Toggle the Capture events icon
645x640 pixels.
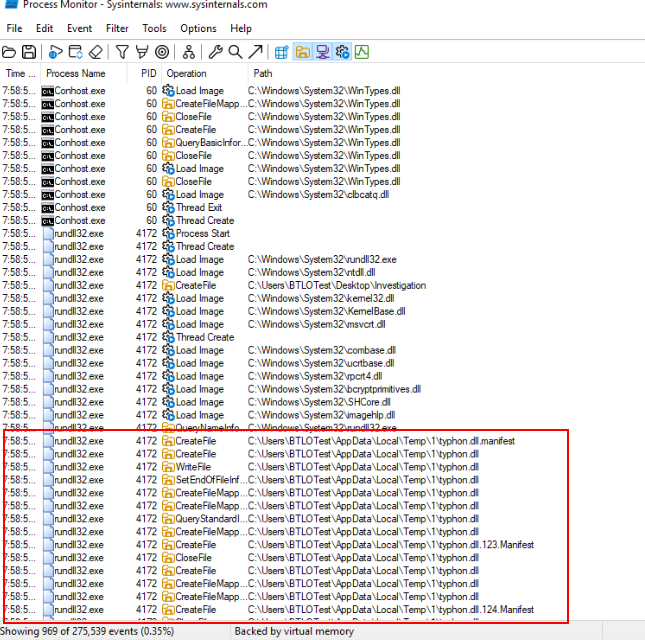[x=56, y=52]
